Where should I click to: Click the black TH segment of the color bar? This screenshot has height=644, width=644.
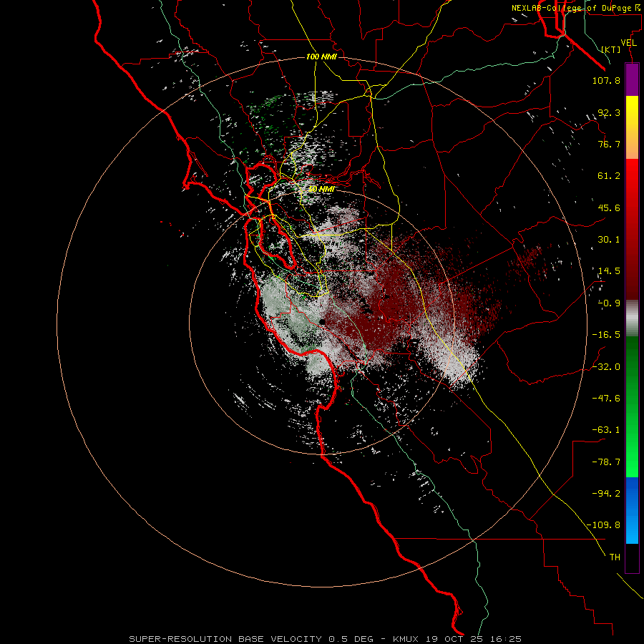click(x=632, y=557)
